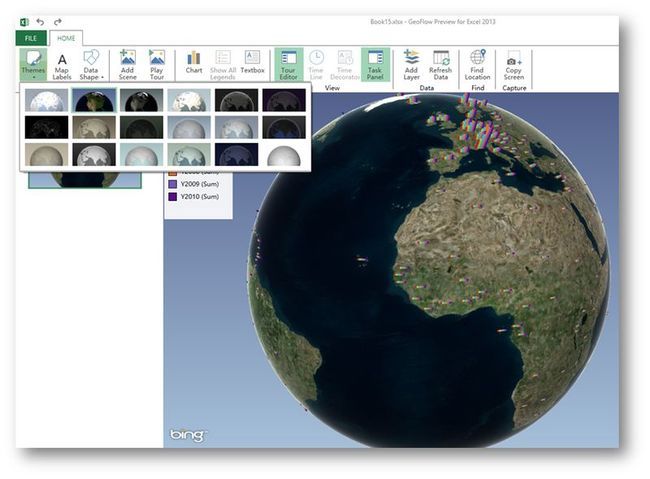
Task: Click the Y2009 (Sum) legend label
Action: click(200, 184)
